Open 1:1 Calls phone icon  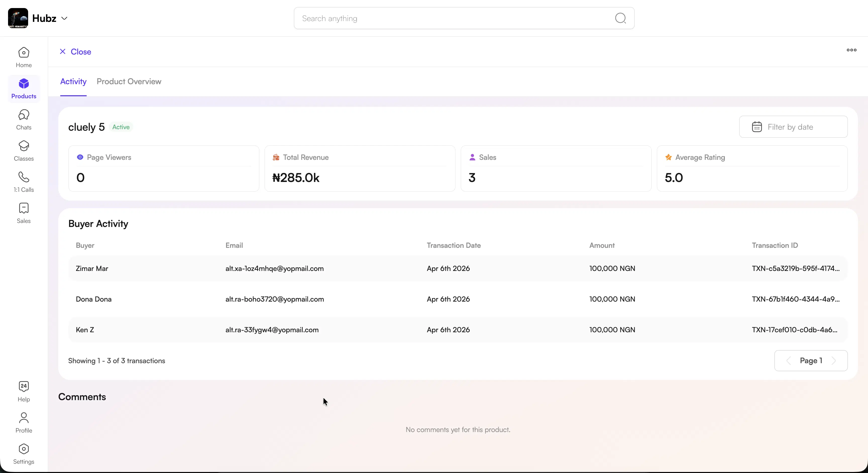(x=24, y=177)
